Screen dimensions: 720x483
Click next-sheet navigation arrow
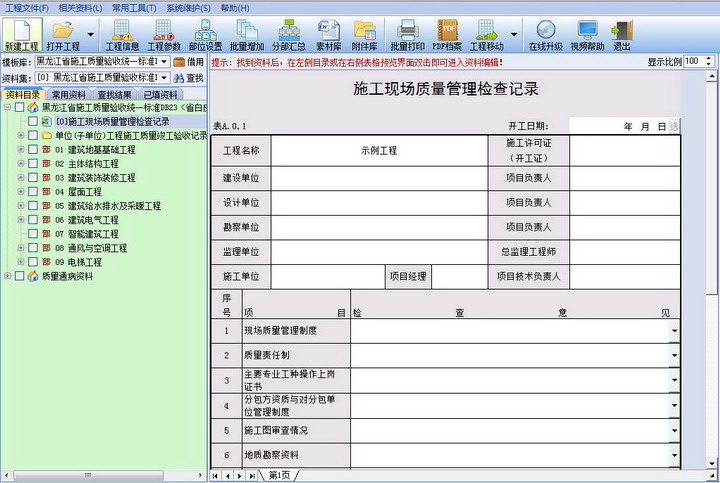pos(240,476)
